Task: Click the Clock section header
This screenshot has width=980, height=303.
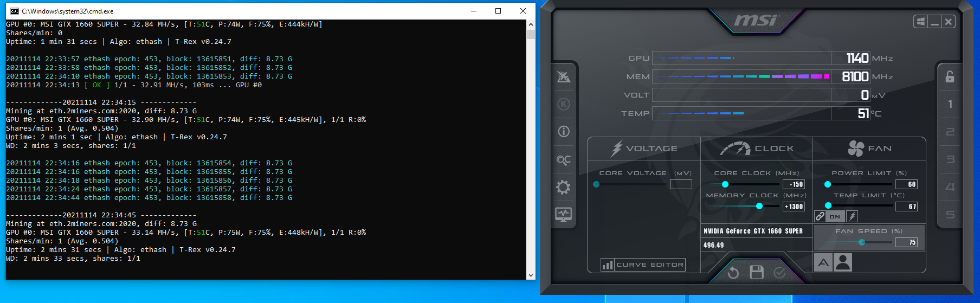Action: pyautogui.click(x=757, y=149)
